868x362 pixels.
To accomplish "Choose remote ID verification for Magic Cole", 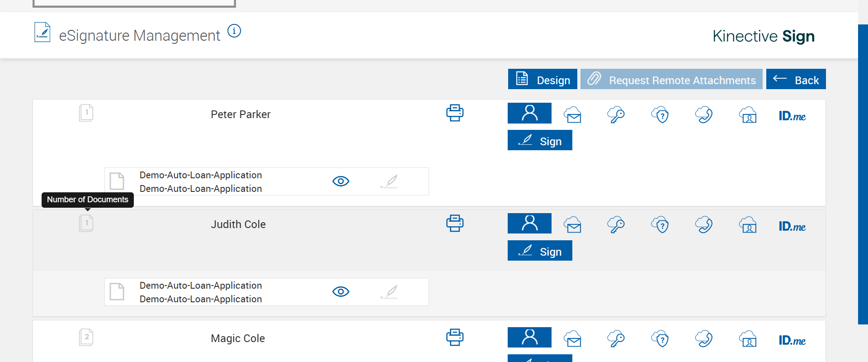I will [748, 339].
